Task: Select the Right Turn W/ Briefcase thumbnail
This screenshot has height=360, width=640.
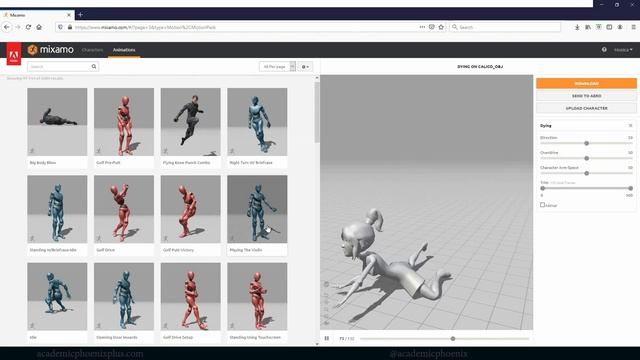Action: click(257, 122)
